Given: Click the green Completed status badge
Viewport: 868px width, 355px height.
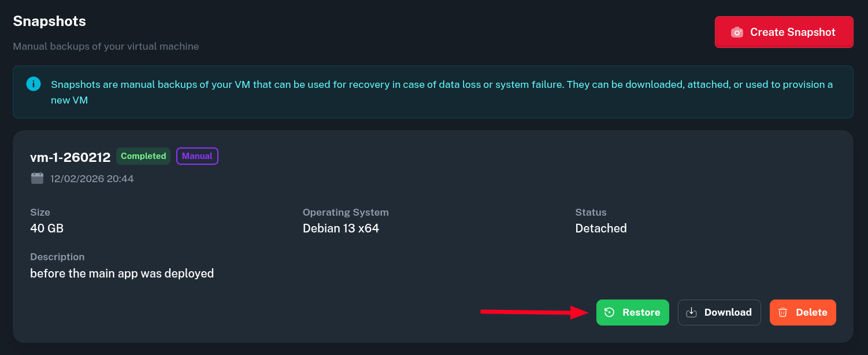Looking at the screenshot, I should click(143, 156).
